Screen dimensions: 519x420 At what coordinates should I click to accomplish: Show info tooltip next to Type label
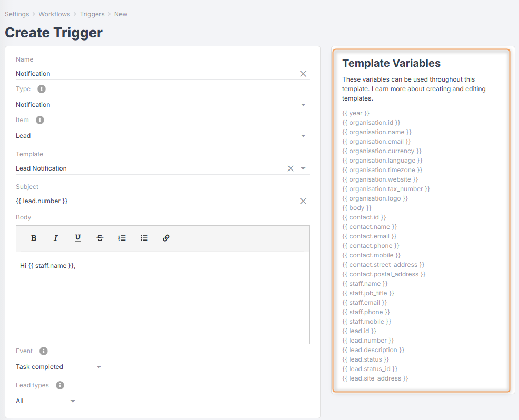coord(42,89)
